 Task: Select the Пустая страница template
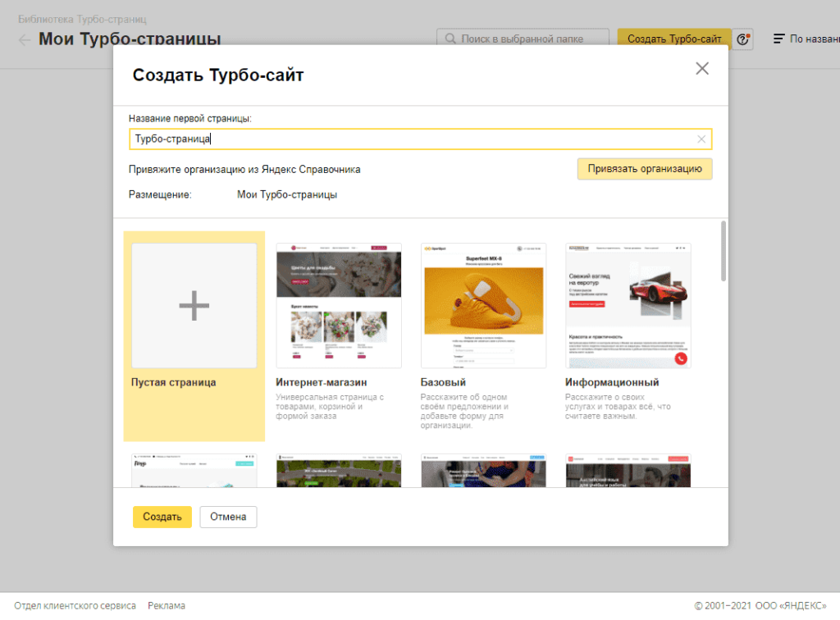[194, 335]
